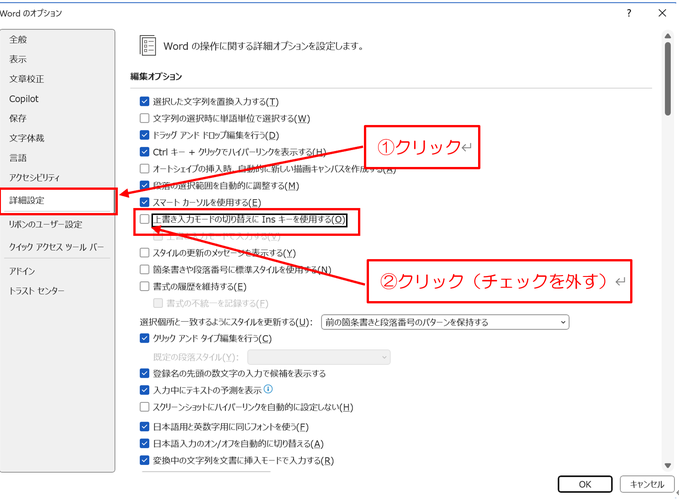This screenshot has height=500, width=679.
Task: Toggle 登録名の先頭の数文字 suggestion checkbox
Action: [145, 373]
